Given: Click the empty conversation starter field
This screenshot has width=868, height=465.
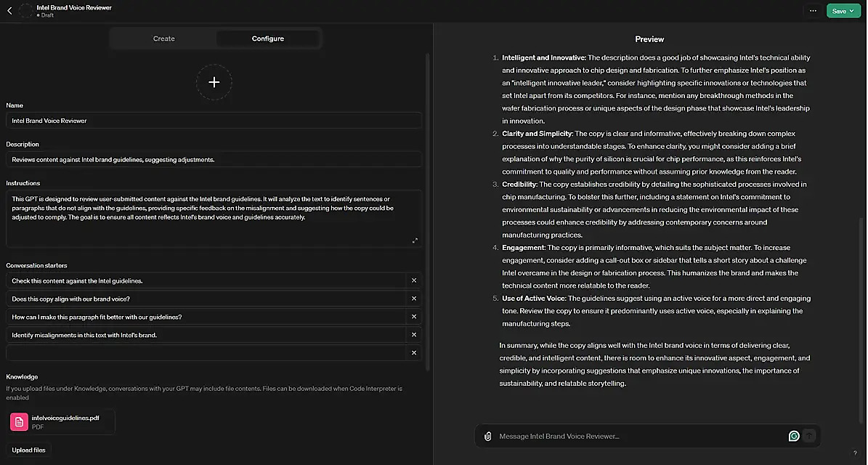Looking at the screenshot, I should click(x=206, y=352).
